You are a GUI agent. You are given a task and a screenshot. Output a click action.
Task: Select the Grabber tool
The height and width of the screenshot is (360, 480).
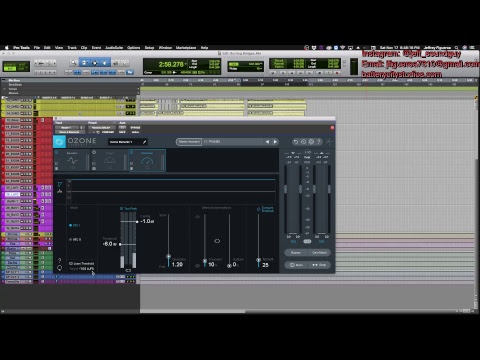click(105, 62)
